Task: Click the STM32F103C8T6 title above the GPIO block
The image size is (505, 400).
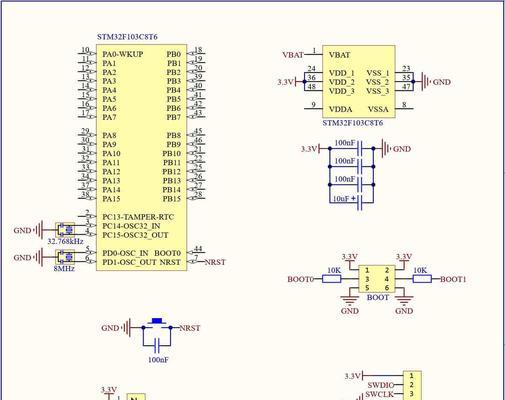Action: tap(127, 37)
